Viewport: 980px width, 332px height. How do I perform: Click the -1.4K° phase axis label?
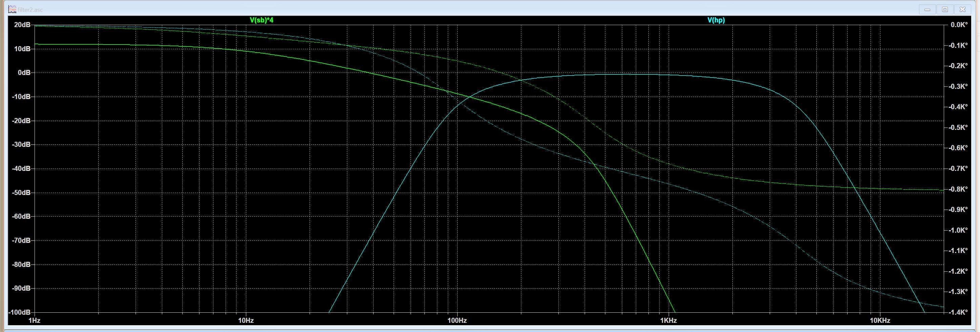958,312
